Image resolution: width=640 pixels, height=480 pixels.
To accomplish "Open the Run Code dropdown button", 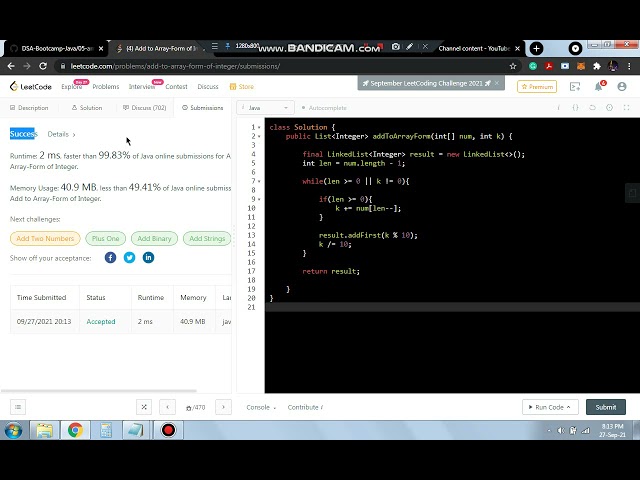I will [550, 407].
